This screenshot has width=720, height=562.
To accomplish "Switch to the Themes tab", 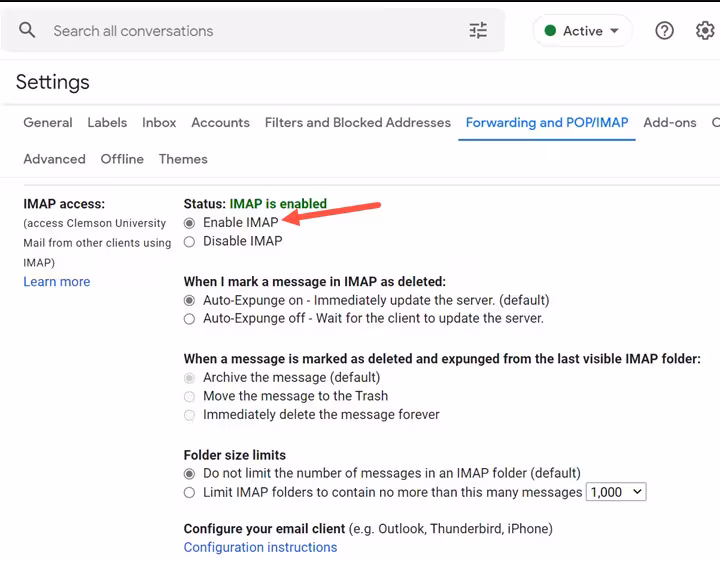I will (x=183, y=159).
